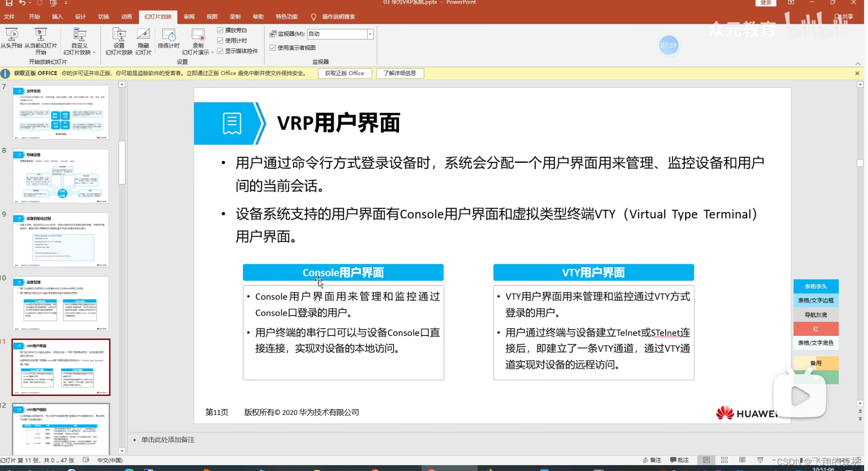Switch to the 审阅 ribbon tab
The height and width of the screenshot is (471, 868).
click(x=189, y=16)
